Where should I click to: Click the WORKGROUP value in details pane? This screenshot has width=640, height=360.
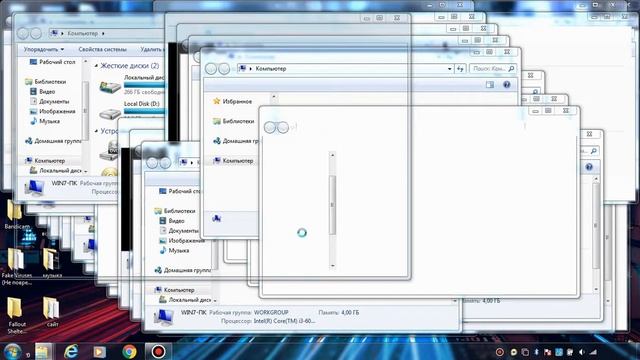[271, 312]
